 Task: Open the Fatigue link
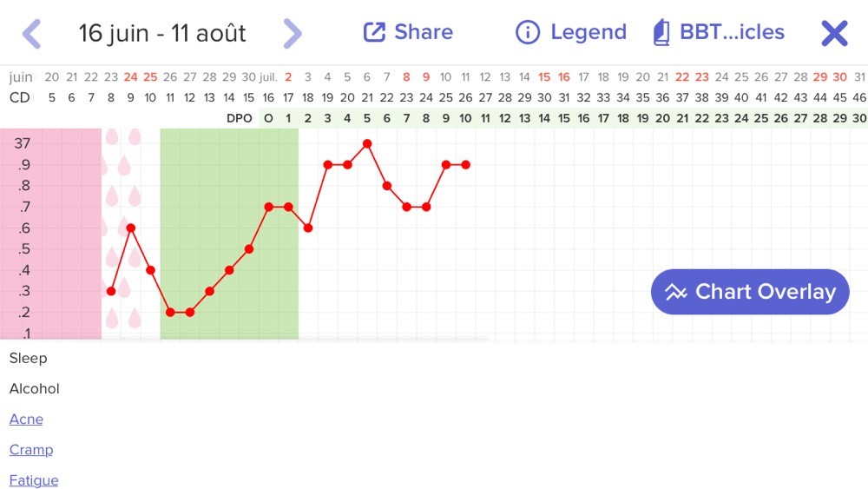pos(34,480)
